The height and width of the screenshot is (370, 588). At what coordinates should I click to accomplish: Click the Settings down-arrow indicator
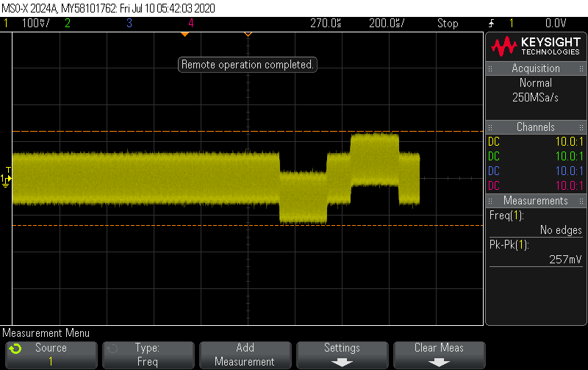click(342, 363)
